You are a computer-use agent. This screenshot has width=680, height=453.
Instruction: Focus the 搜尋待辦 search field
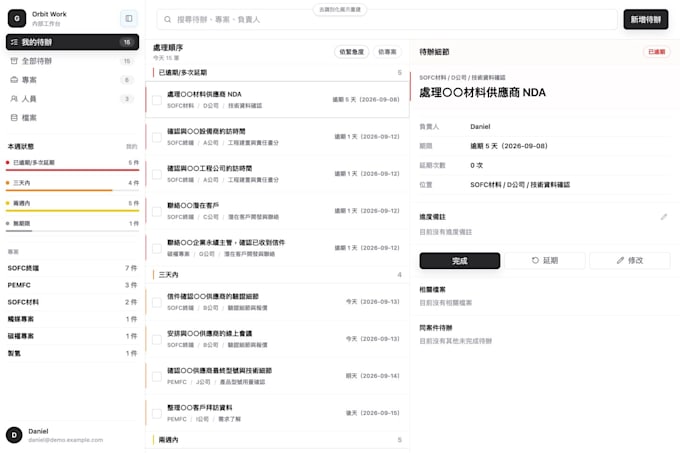(x=387, y=20)
